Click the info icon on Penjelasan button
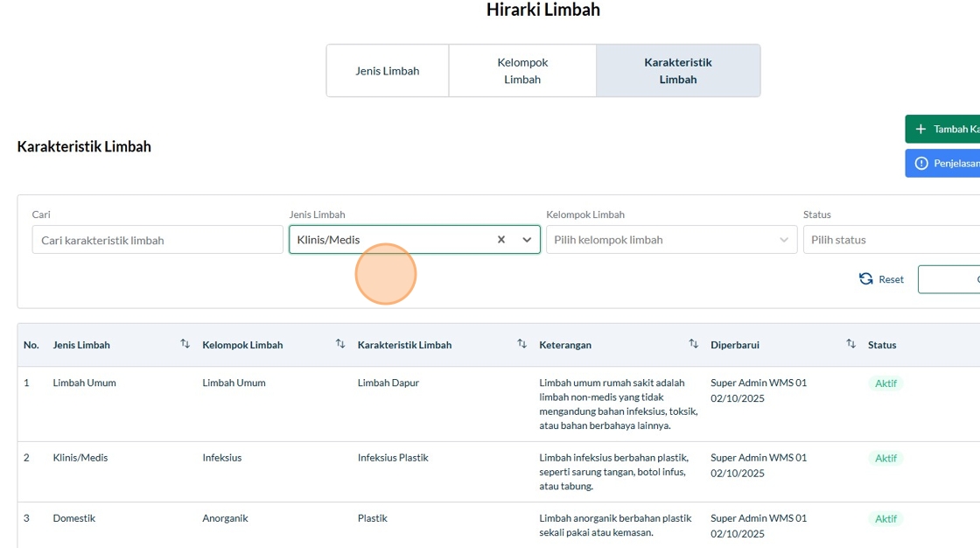Screen dimensions: 980x548 tap(920, 164)
